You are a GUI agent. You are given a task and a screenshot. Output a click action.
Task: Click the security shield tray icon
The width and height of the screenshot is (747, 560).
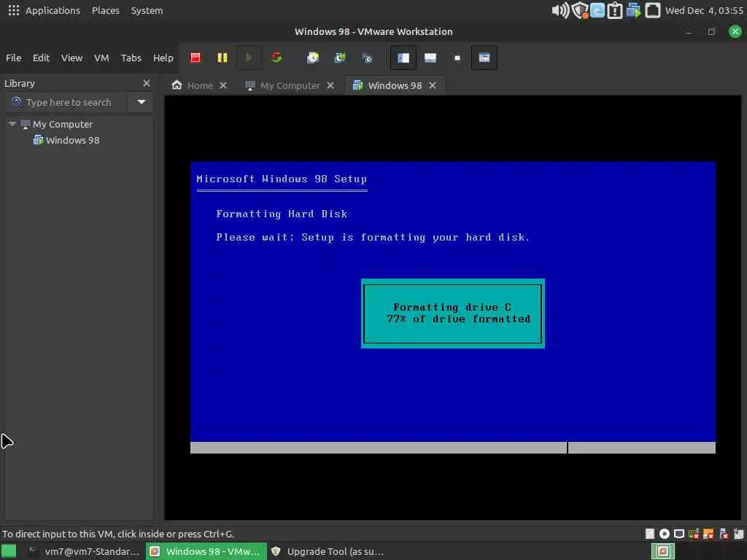pyautogui.click(x=579, y=10)
